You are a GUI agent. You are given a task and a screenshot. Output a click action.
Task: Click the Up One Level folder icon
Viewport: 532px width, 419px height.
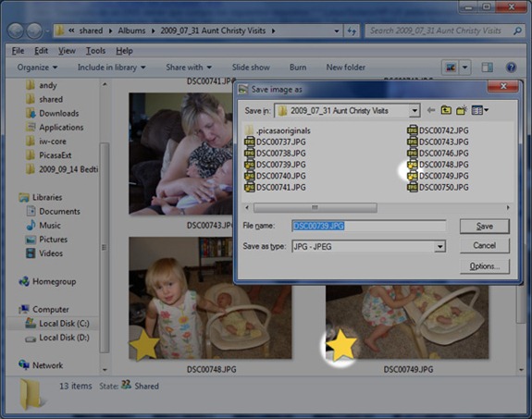pos(446,110)
